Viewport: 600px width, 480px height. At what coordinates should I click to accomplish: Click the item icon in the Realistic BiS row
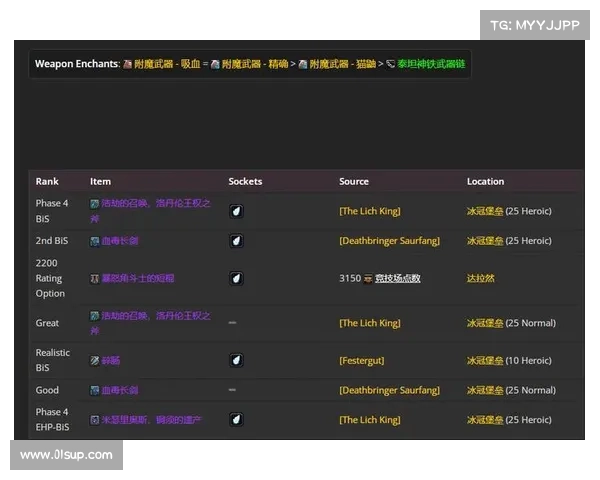[95, 360]
